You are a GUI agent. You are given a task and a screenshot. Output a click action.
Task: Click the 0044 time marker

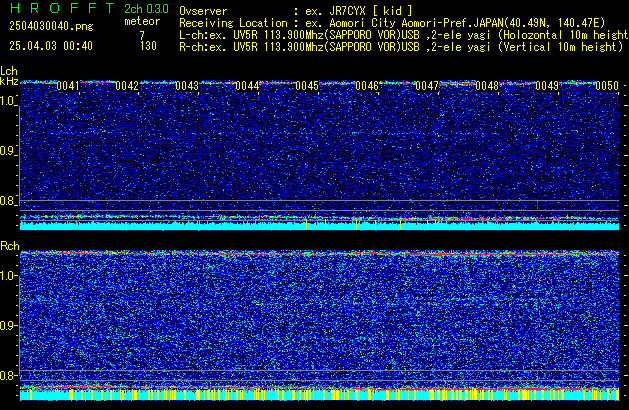click(x=247, y=86)
